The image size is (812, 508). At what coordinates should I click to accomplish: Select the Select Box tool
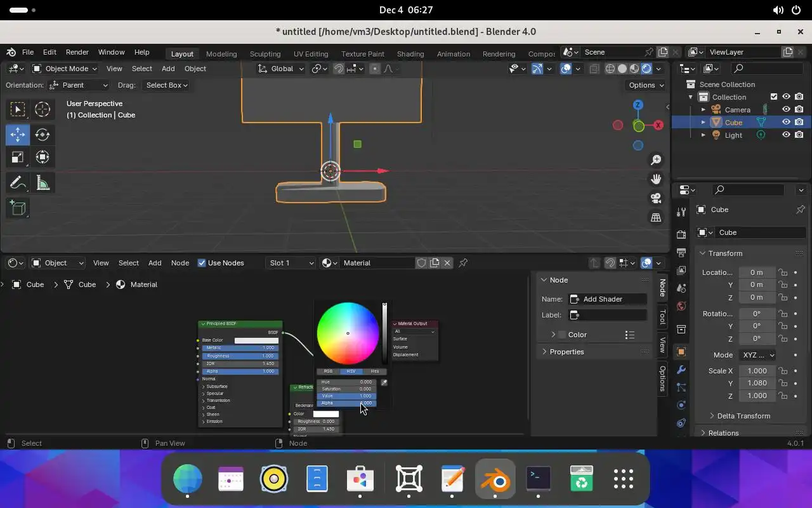[x=18, y=109]
